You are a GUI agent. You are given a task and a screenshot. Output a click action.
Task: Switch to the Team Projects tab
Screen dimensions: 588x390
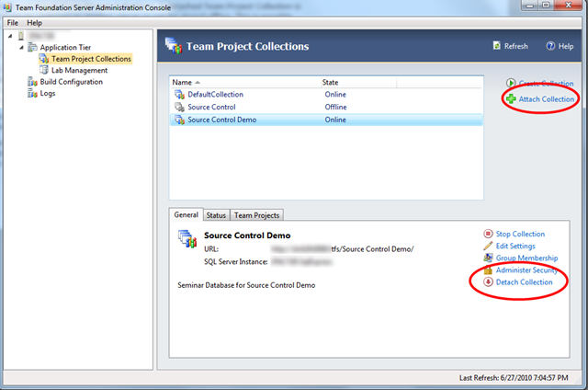tap(256, 215)
